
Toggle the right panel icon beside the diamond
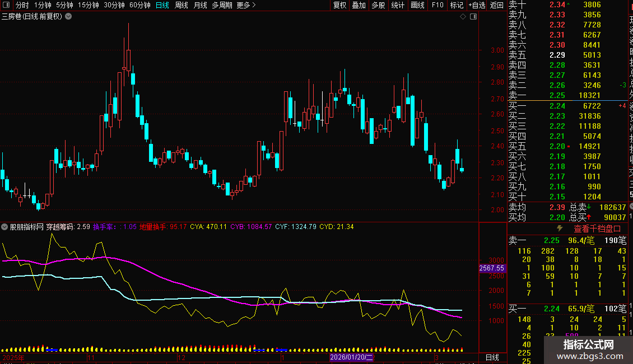(473, 17)
